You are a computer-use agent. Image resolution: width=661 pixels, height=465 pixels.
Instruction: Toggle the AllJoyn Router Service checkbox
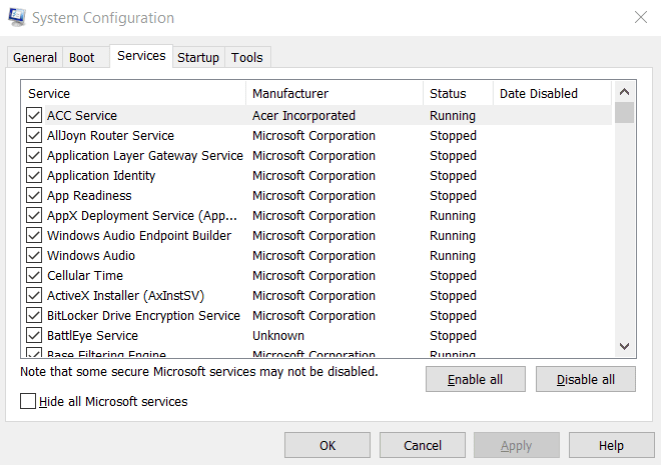[34, 136]
